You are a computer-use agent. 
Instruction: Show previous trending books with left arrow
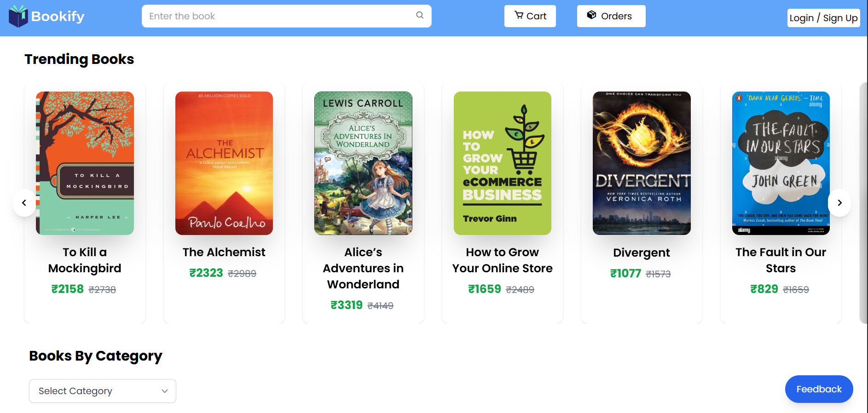pos(24,203)
